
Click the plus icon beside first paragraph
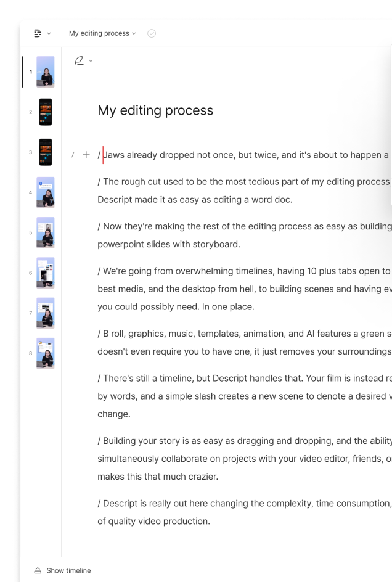click(86, 154)
